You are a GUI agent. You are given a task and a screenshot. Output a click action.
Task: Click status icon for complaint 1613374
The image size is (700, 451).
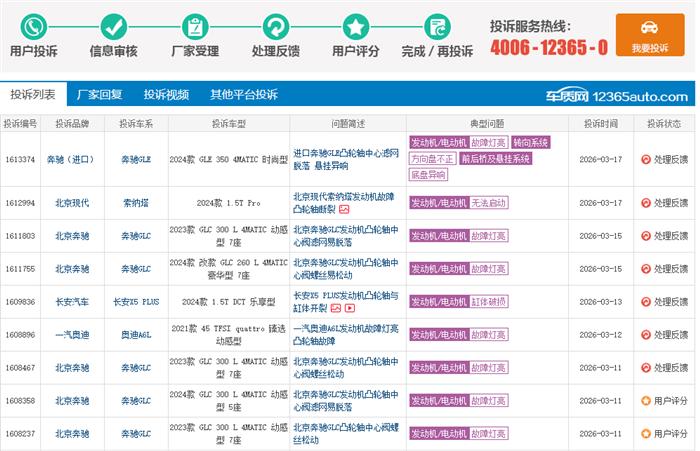point(645,159)
